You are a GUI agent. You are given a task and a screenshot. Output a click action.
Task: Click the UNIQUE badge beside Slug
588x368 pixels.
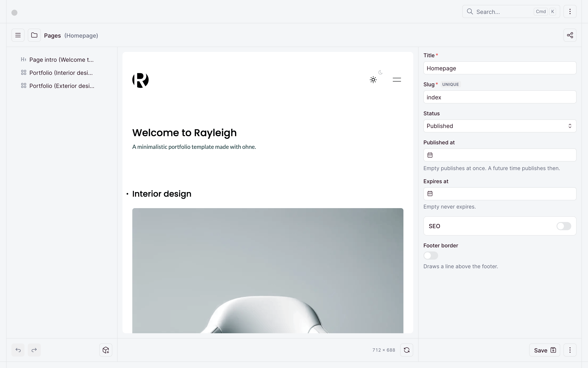coord(450,84)
